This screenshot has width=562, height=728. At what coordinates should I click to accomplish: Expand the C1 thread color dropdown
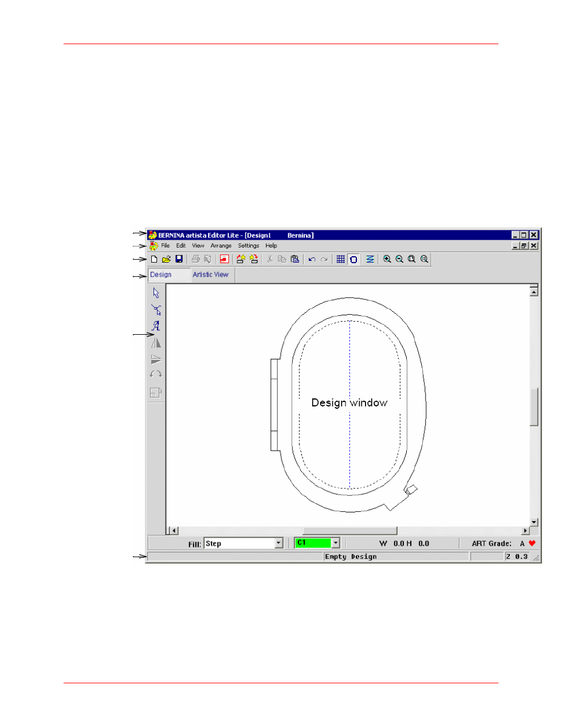[336, 543]
